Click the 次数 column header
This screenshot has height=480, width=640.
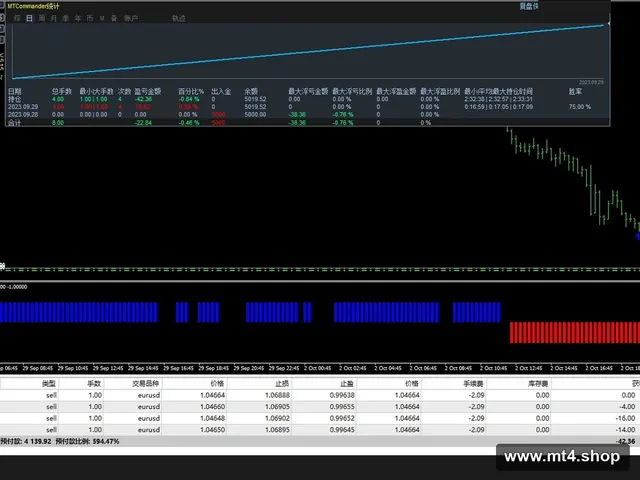coord(124,91)
